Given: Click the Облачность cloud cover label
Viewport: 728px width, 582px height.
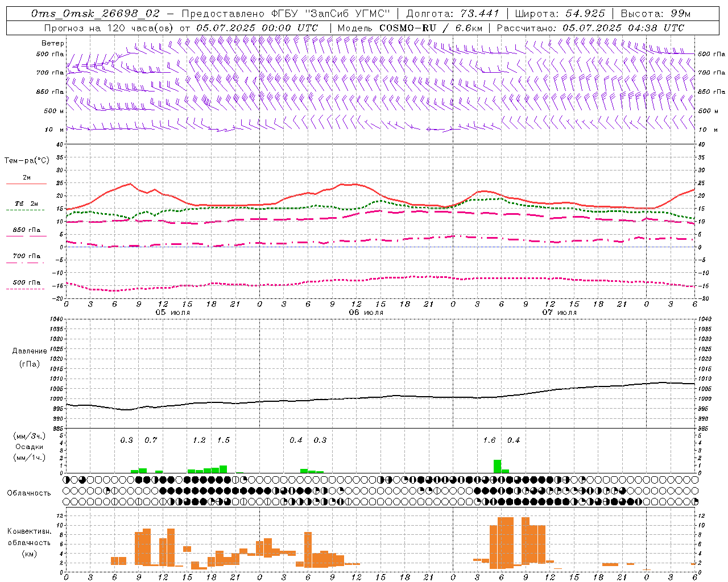Looking at the screenshot, I should (x=29, y=493).
